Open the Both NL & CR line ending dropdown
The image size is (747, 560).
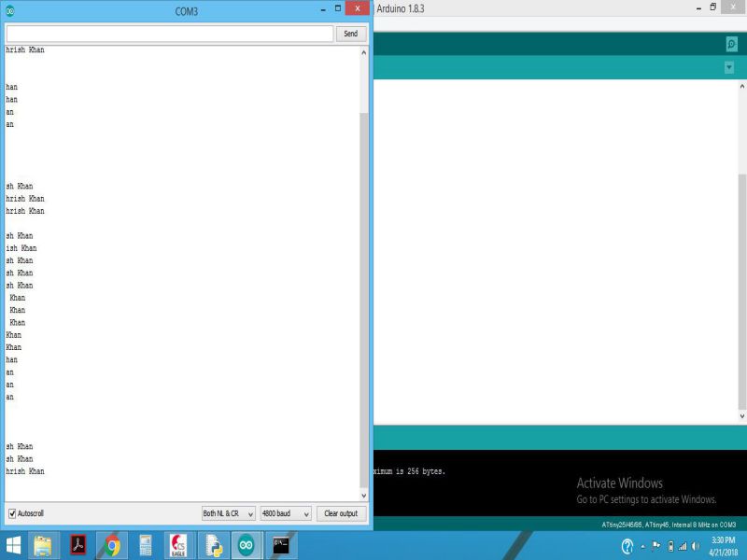[x=228, y=513]
